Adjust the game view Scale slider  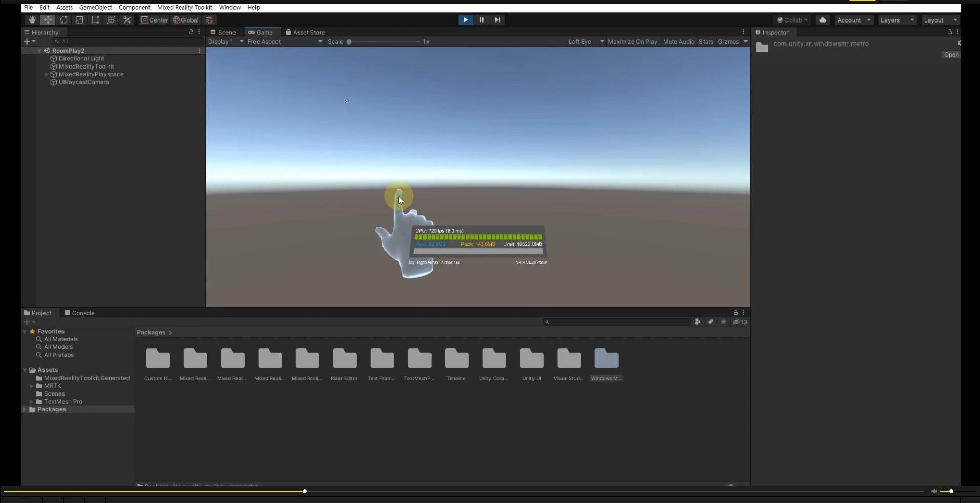coord(384,42)
